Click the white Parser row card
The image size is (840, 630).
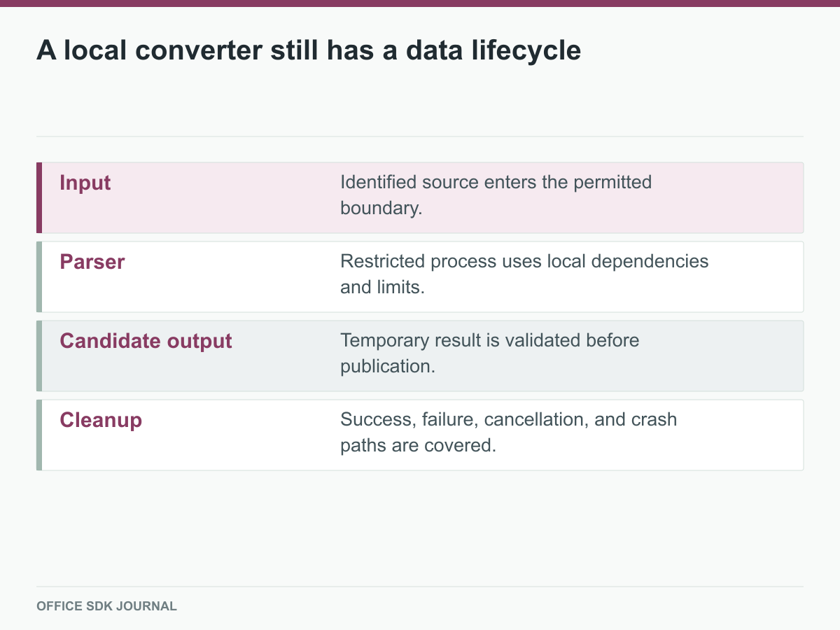tap(420, 276)
